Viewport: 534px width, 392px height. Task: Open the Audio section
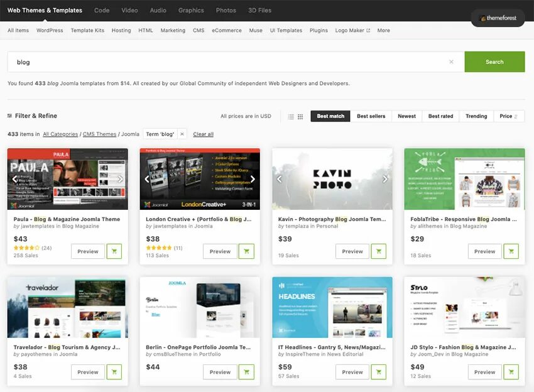tap(158, 10)
